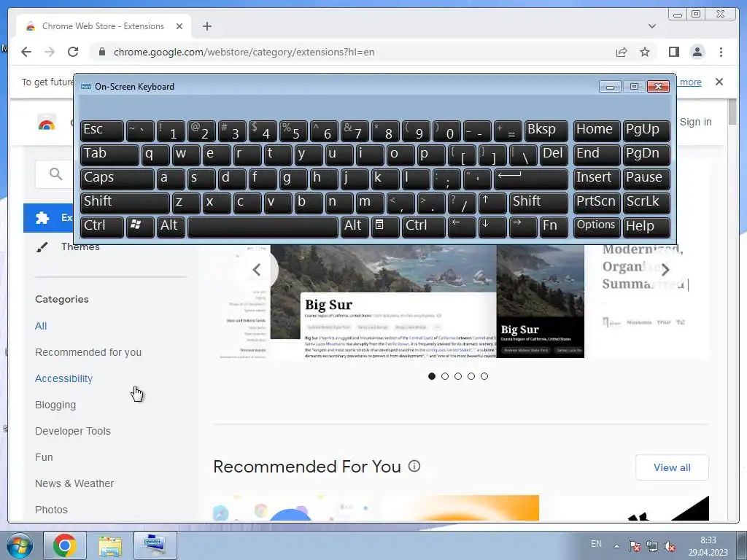Go back to the previous page in Chrome
The height and width of the screenshot is (560, 747).
(x=26, y=52)
